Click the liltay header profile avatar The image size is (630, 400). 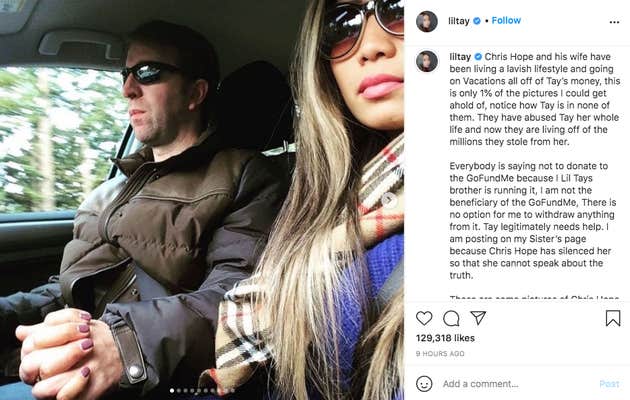point(427,21)
